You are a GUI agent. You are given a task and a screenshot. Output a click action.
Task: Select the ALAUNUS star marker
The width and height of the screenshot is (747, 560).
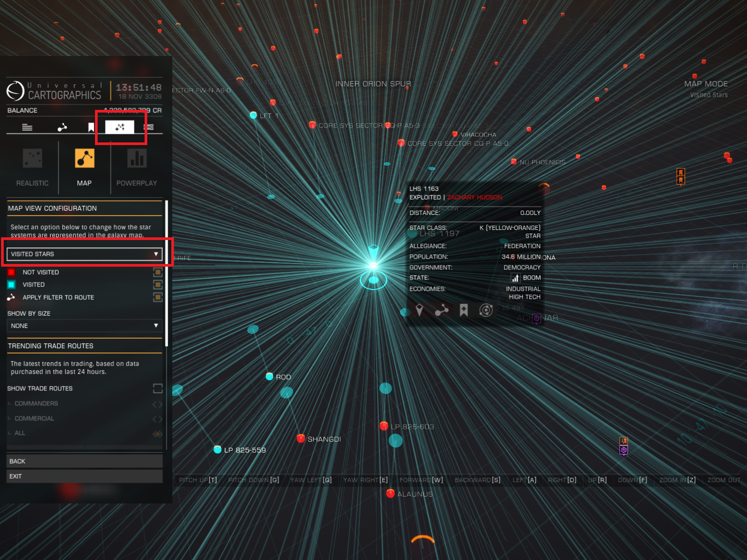pyautogui.click(x=390, y=493)
